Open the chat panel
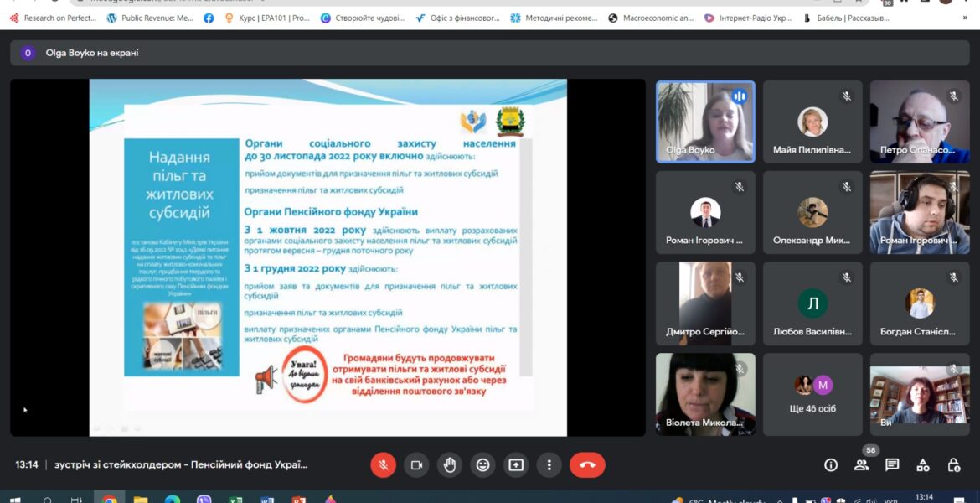980x503 pixels. click(892, 464)
